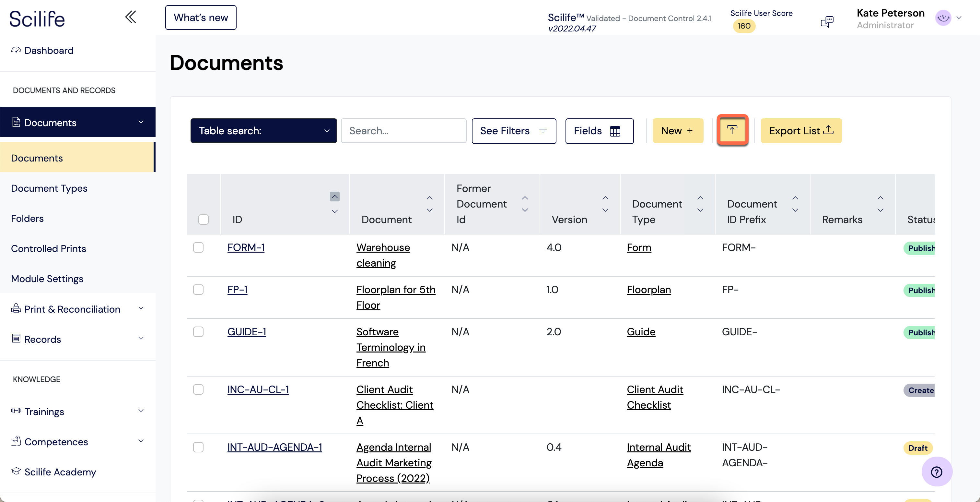This screenshot has height=502, width=980.
Task: Sort ID column descending arrow
Action: (334, 211)
